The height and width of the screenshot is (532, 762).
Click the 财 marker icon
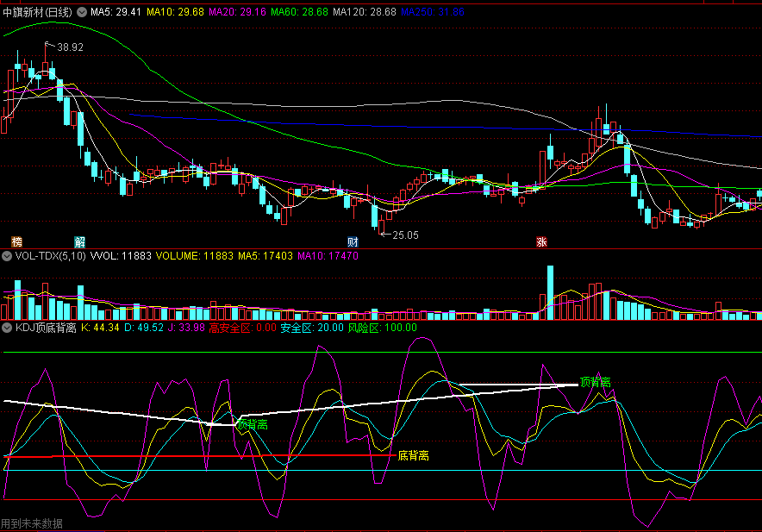353,241
